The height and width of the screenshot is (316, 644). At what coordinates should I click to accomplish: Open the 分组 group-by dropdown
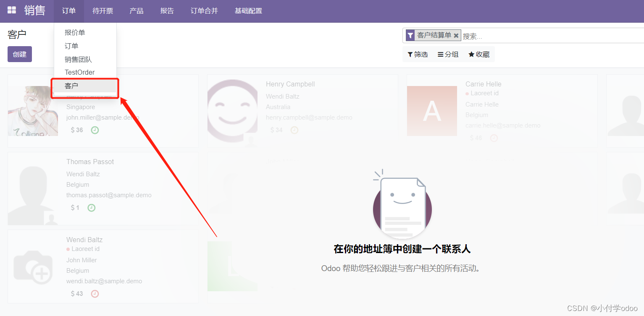click(448, 54)
